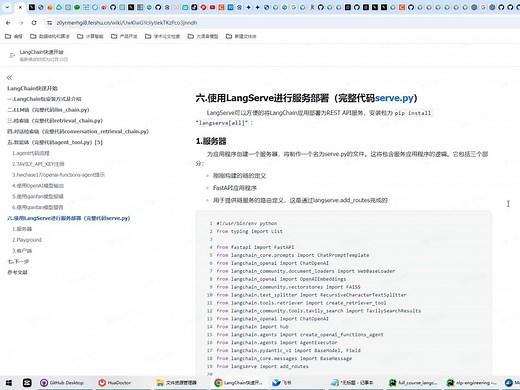
Task: Jump to 参考文献 outline section
Action: pyautogui.click(x=17, y=272)
